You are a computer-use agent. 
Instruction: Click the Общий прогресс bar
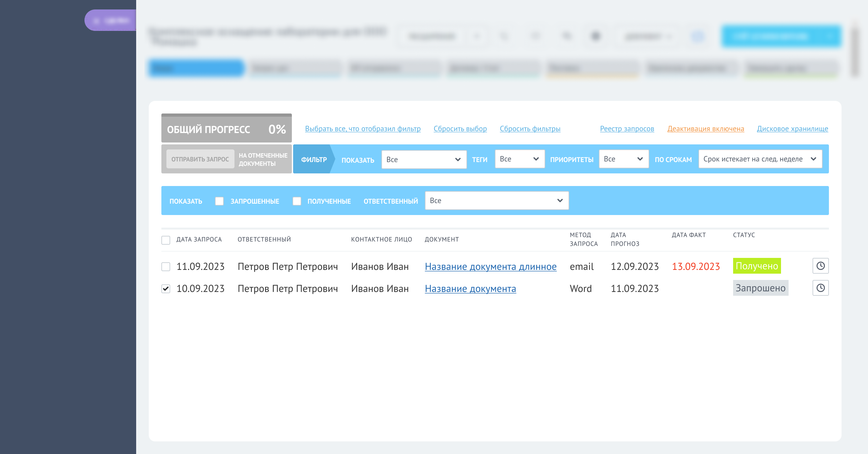coord(226,129)
